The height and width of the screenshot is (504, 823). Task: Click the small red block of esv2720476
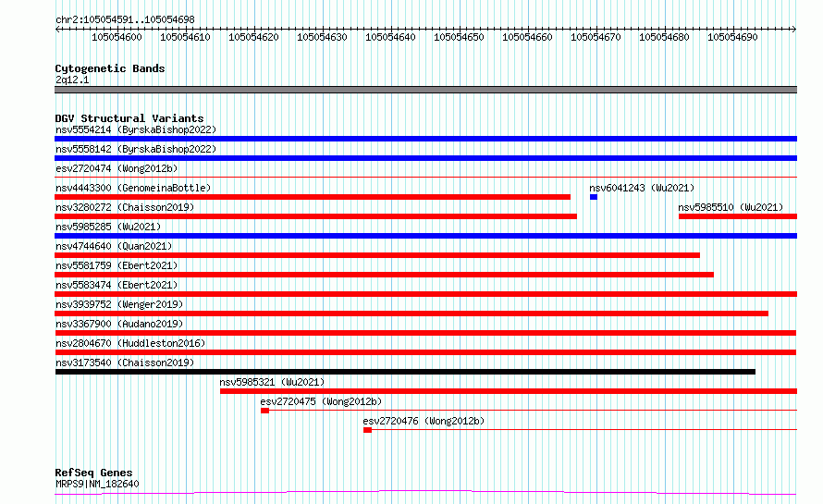coord(367,430)
